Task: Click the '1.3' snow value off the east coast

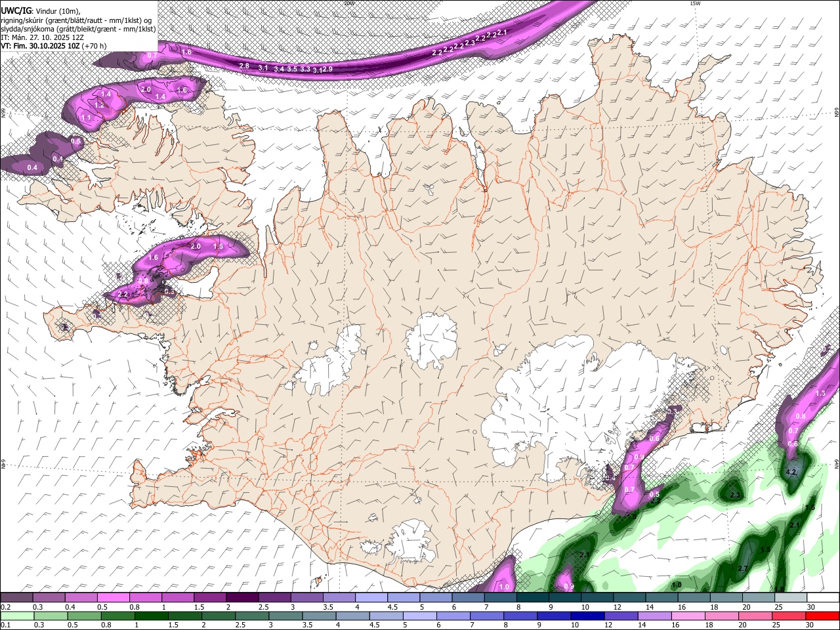Action: [820, 393]
